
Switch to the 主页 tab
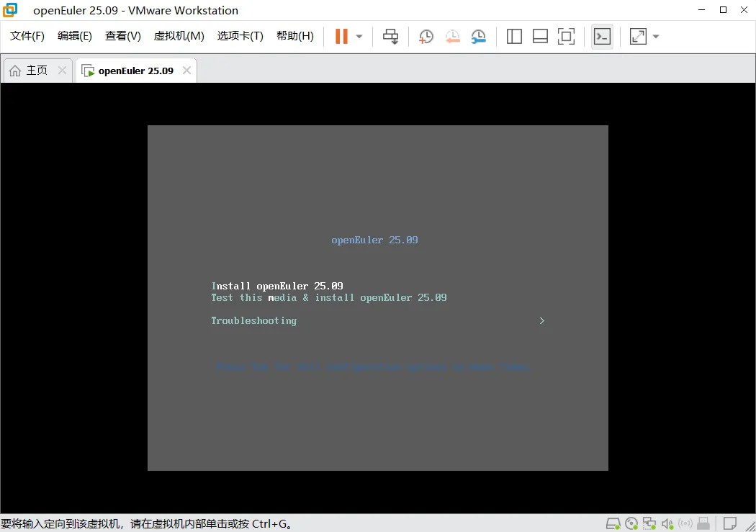(x=37, y=71)
